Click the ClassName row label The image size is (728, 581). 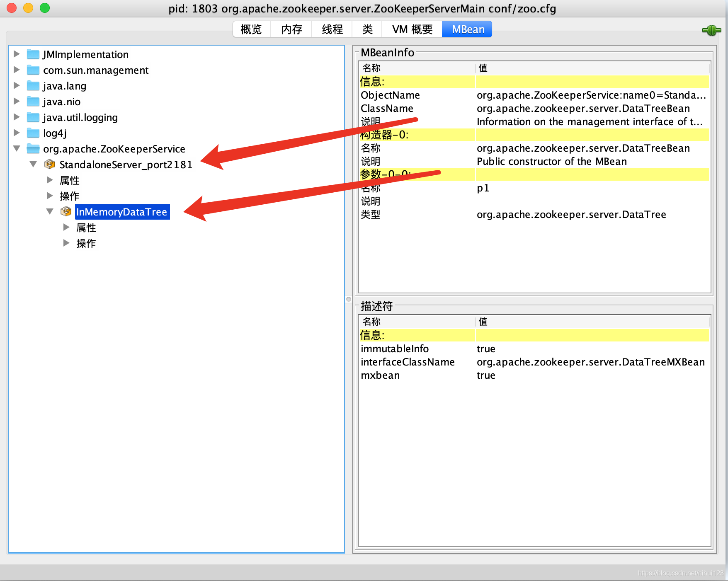(387, 108)
